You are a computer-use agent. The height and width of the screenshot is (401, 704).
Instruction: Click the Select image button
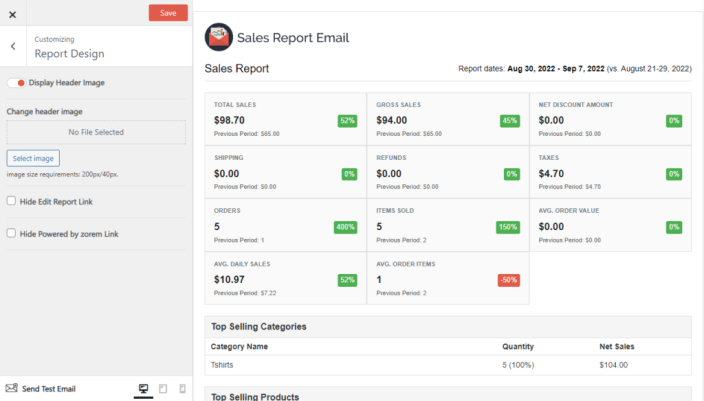pyautogui.click(x=33, y=158)
